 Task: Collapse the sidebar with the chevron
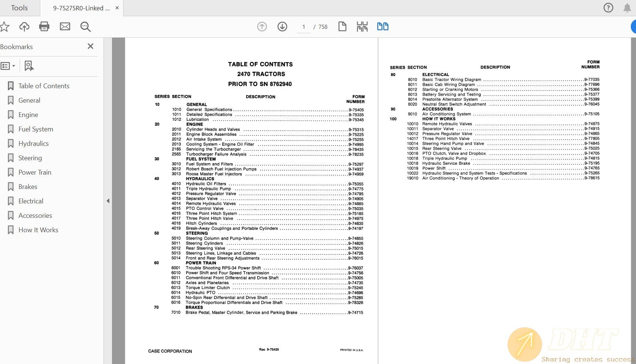click(x=108, y=201)
